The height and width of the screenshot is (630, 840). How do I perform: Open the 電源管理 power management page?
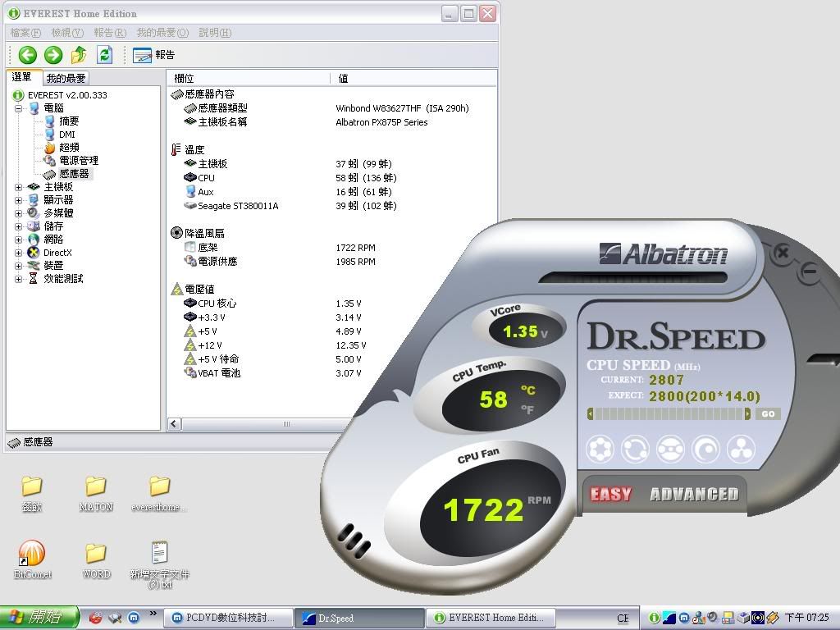coord(78,160)
